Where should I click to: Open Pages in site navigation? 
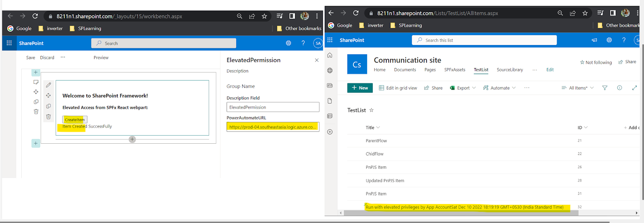tap(430, 70)
